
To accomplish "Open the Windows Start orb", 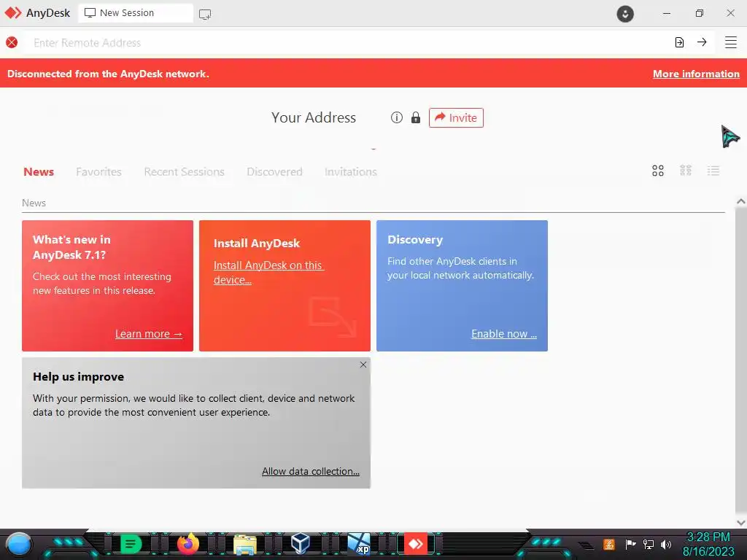I will click(x=18, y=545).
